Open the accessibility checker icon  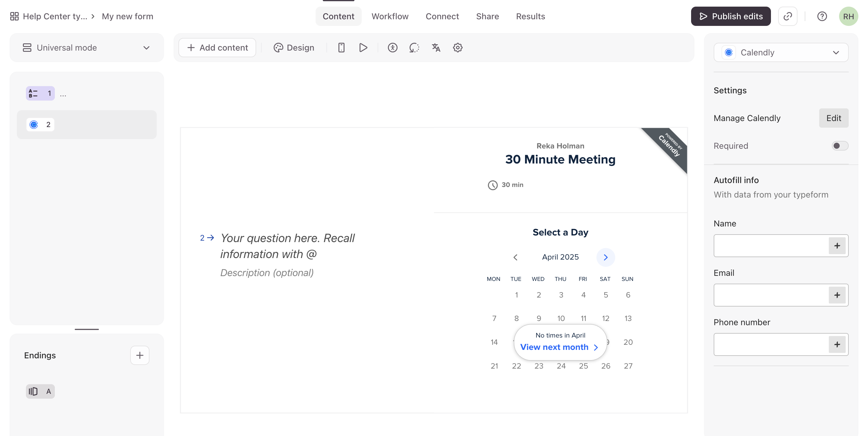pos(392,48)
